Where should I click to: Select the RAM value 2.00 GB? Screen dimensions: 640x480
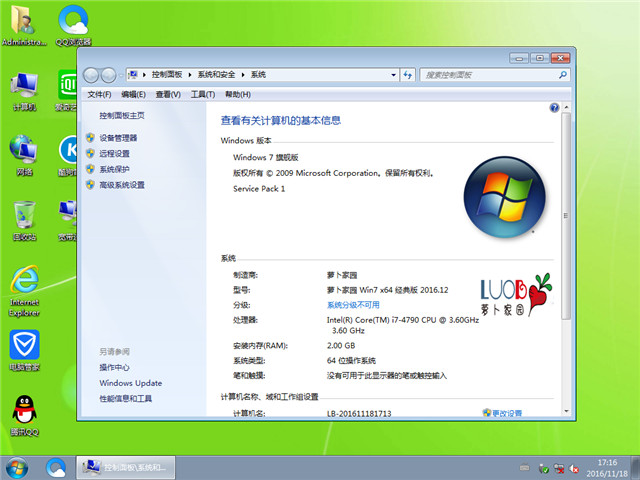pyautogui.click(x=341, y=346)
